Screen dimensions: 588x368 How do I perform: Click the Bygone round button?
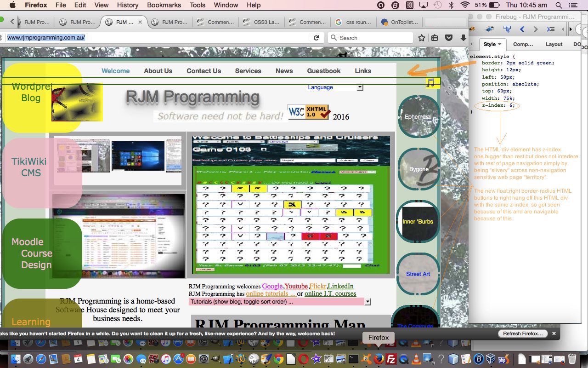point(418,169)
